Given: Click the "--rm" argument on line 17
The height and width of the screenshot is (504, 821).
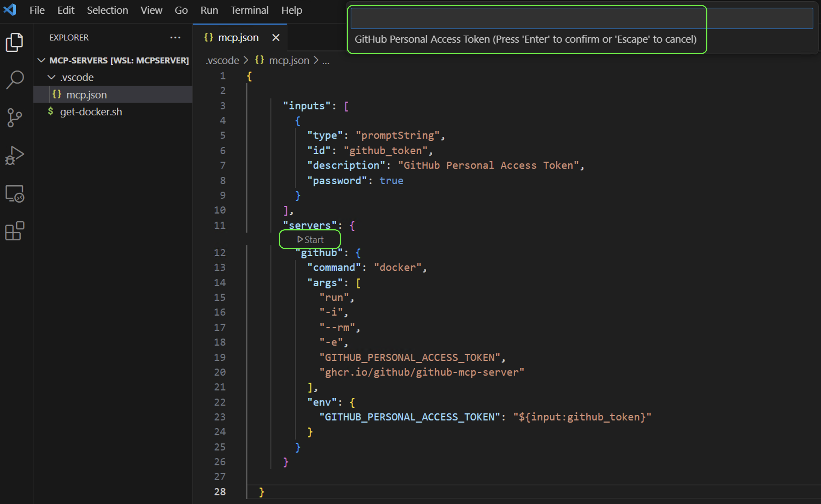Looking at the screenshot, I should (x=337, y=327).
